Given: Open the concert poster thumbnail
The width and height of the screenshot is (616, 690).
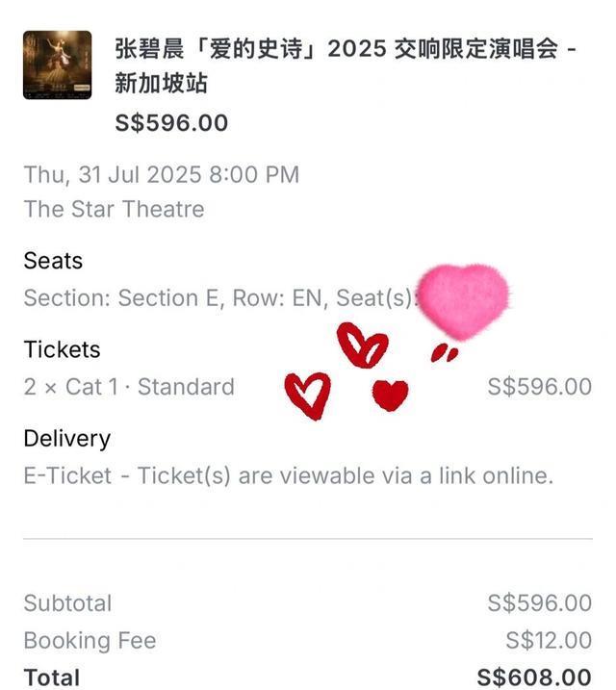Looking at the screenshot, I should [x=57, y=65].
